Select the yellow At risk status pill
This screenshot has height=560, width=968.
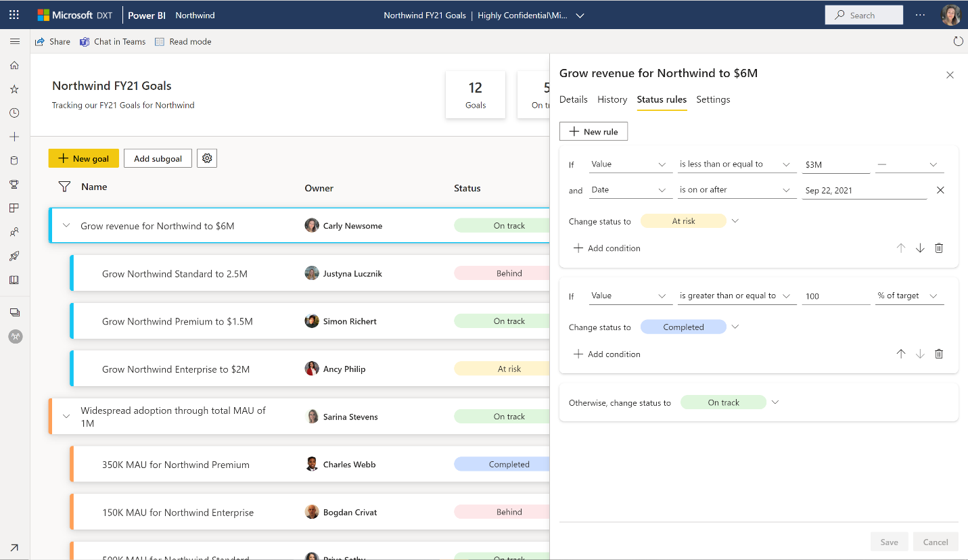tap(683, 221)
